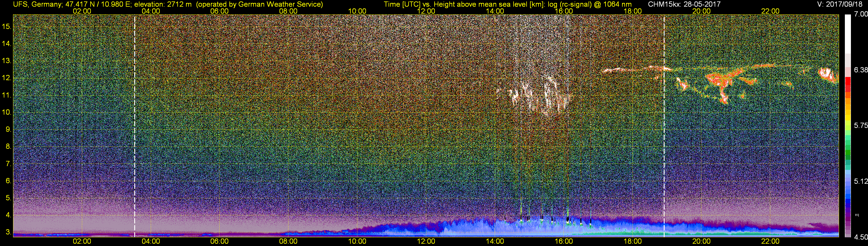This screenshot has height=246, width=868.
Task: Click the small 'eq' label beside the colorbar
Action: pyautogui.click(x=857, y=215)
